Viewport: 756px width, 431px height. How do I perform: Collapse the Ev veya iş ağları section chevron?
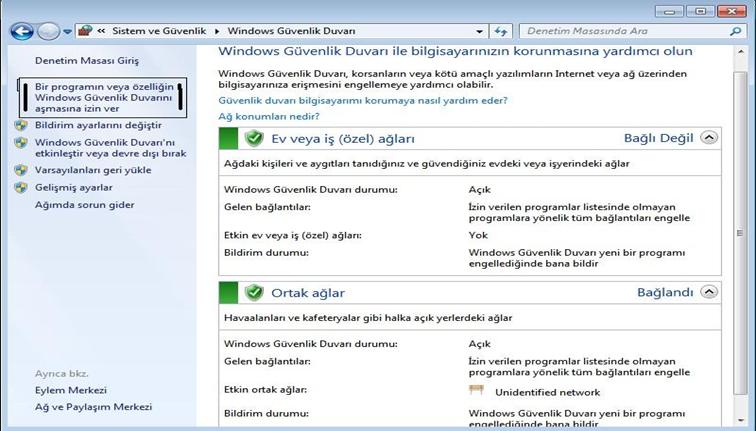(709, 138)
